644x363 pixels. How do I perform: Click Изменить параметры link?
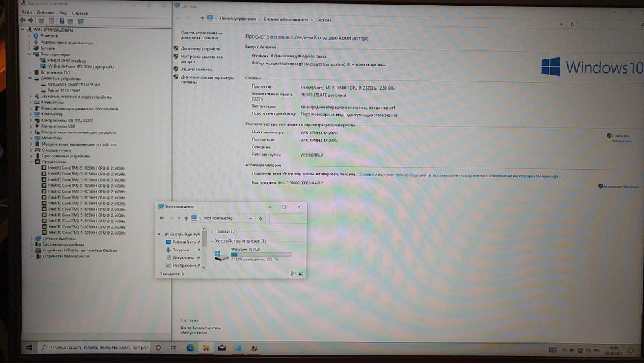click(621, 138)
